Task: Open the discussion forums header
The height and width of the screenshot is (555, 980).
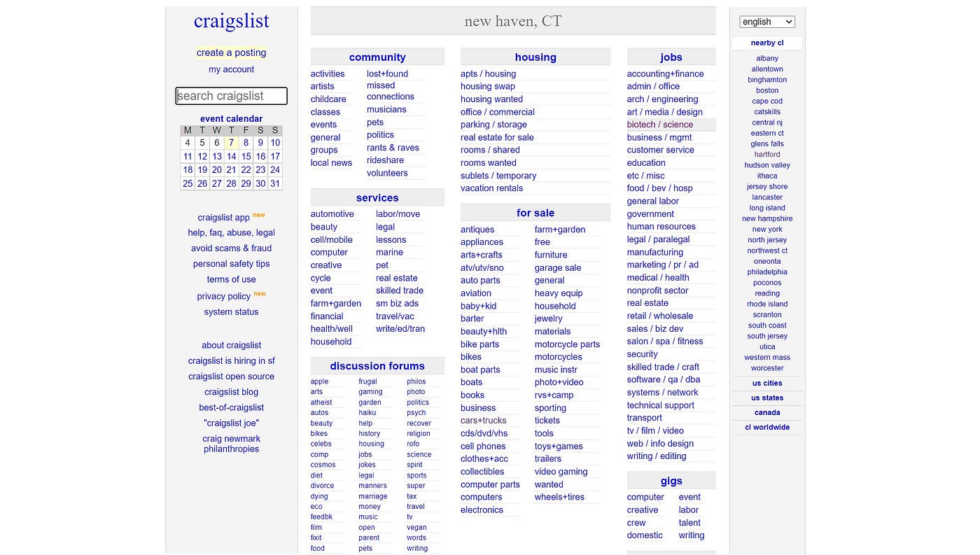Action: click(377, 366)
